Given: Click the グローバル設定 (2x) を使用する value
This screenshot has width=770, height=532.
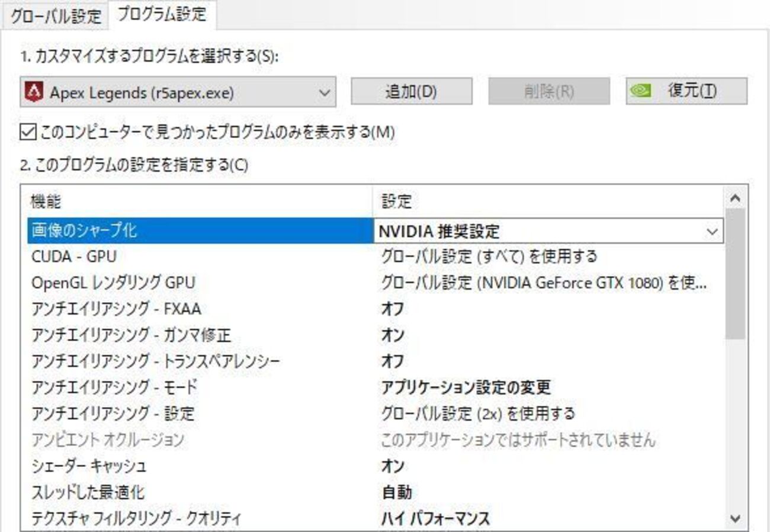Looking at the screenshot, I should point(477,413).
